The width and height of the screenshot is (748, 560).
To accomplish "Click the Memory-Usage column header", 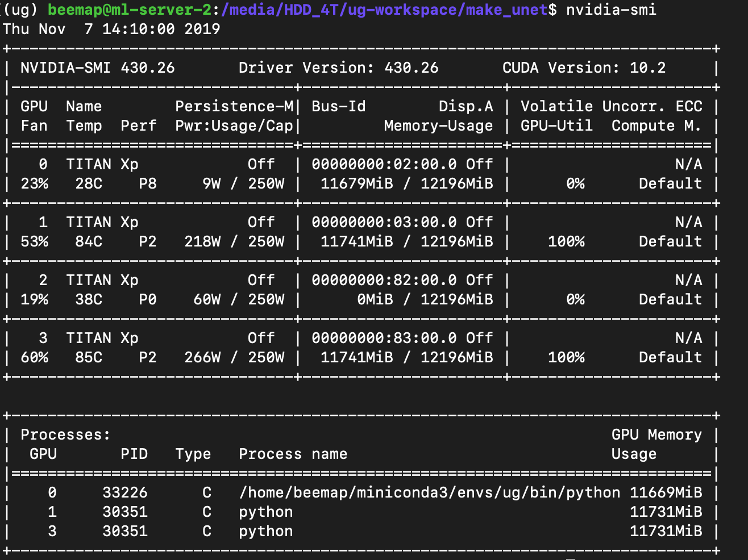I will 439,126.
